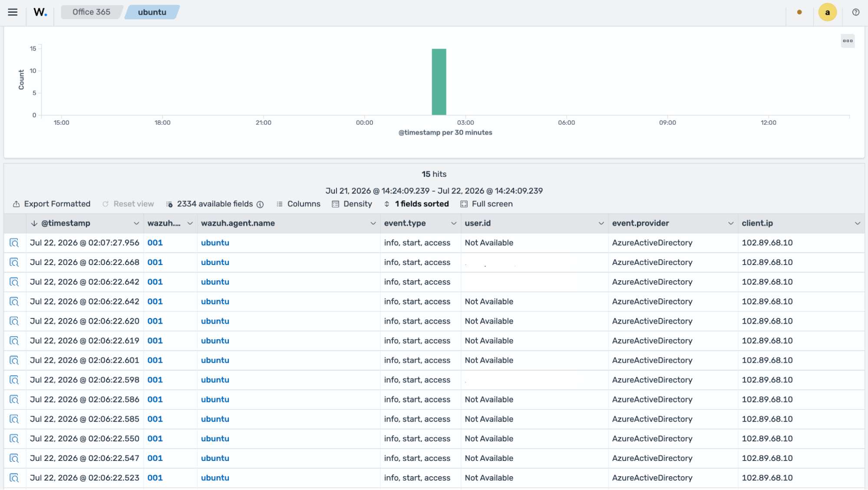The image size is (868, 490).
Task: Open the Columns settings
Action: (299, 204)
